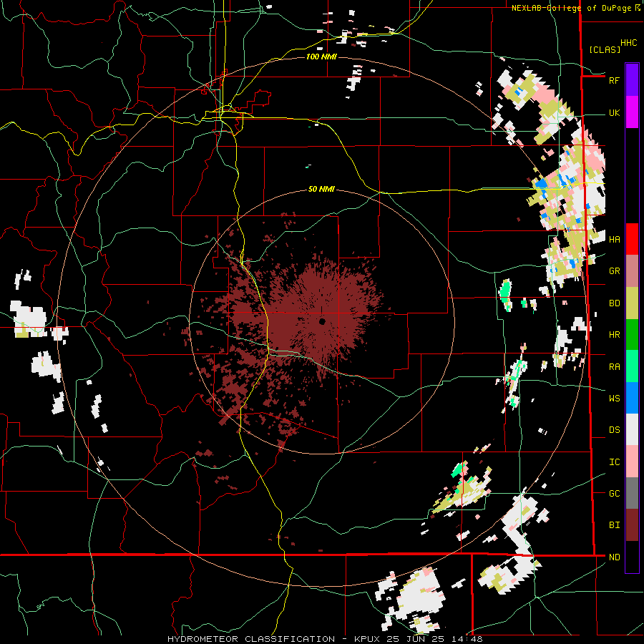Select the white DS legend swatch
Image resolution: width=644 pixels, height=644 pixels.
coord(632,429)
